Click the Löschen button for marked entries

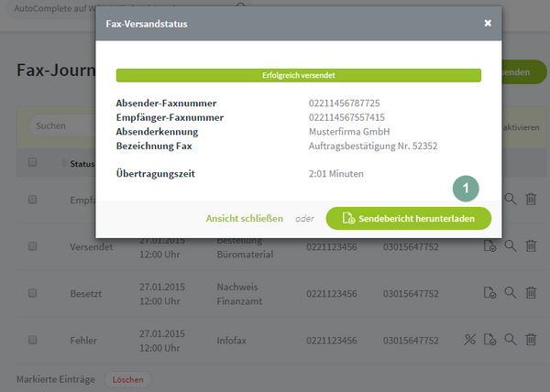point(127,379)
